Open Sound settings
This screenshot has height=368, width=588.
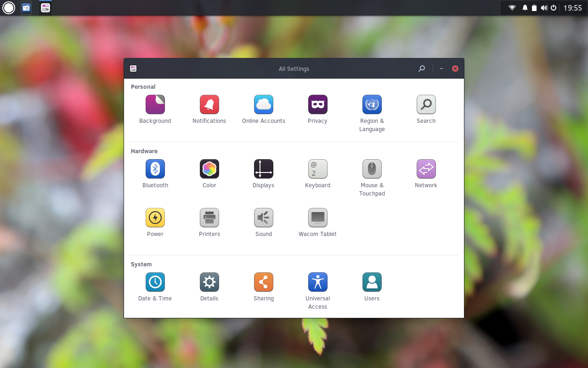(263, 218)
